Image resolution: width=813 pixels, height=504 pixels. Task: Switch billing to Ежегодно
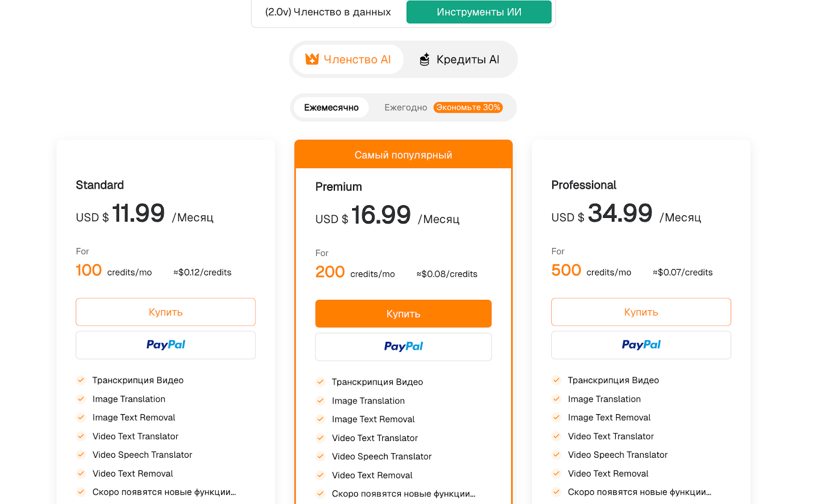coord(405,108)
